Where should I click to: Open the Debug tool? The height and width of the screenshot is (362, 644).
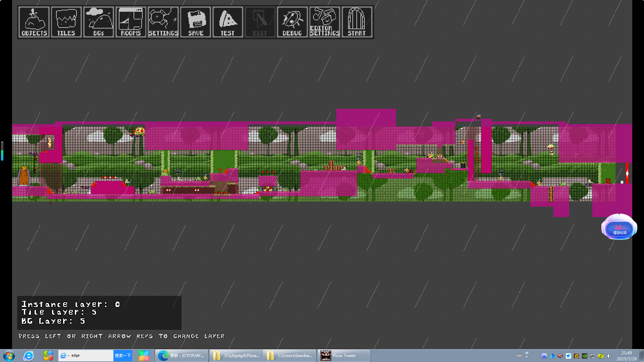click(x=292, y=22)
